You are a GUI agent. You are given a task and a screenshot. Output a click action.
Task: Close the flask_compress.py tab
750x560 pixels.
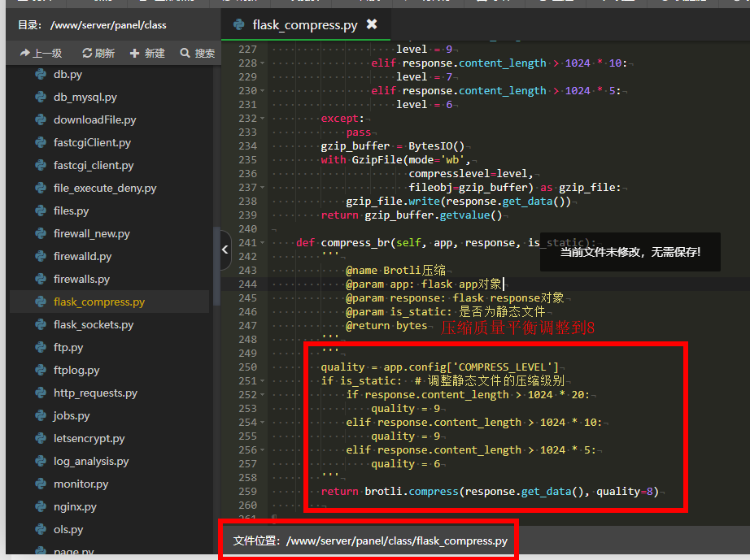point(371,24)
